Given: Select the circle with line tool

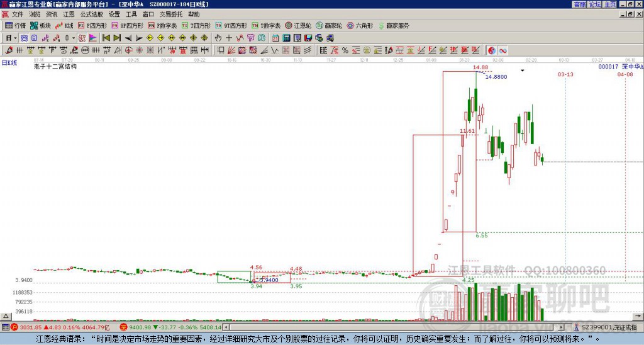Looking at the screenshot, I should click(85, 50).
